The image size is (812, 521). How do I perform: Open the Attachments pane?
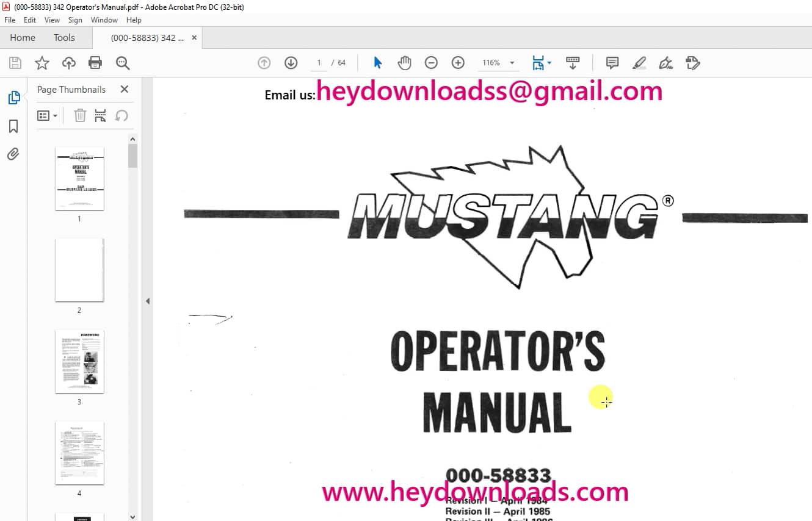tap(13, 154)
